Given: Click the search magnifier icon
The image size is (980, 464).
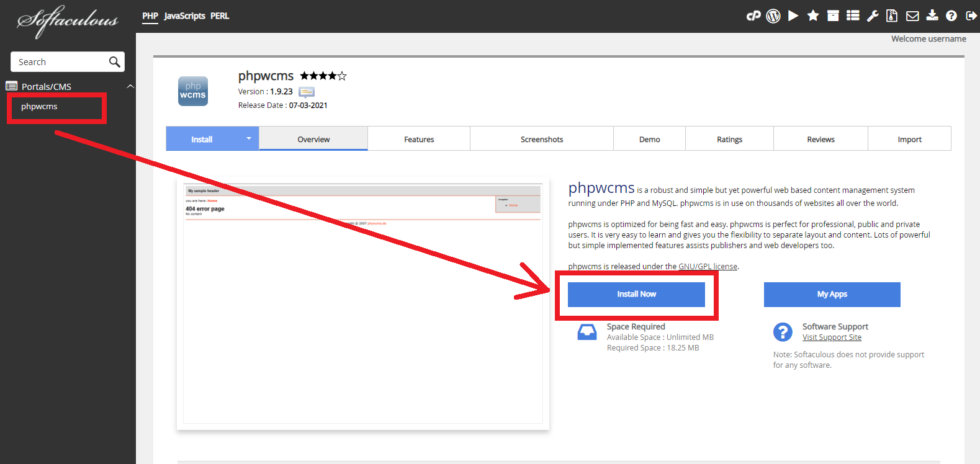Looking at the screenshot, I should [x=114, y=62].
